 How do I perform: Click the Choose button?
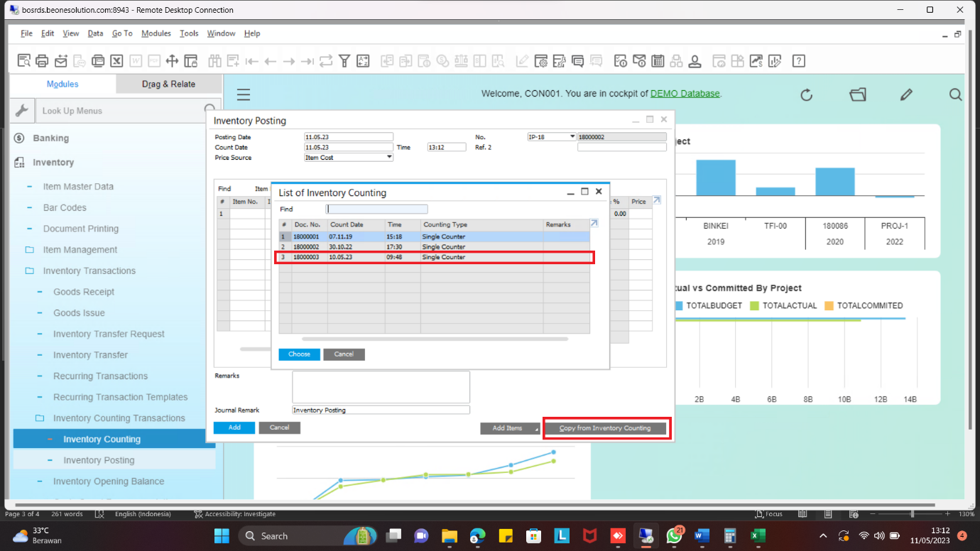[x=299, y=354]
